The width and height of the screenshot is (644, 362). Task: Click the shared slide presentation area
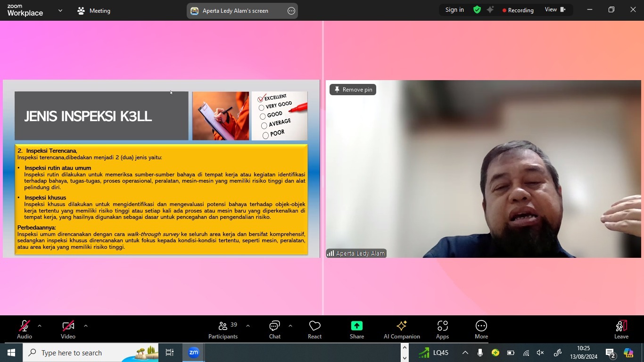pyautogui.click(x=161, y=169)
